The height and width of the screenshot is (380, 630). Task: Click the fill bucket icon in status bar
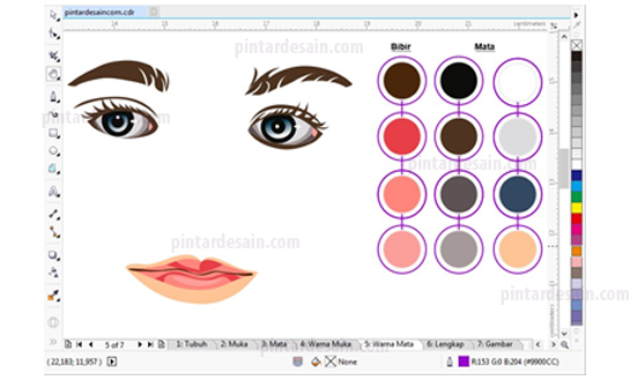point(316,362)
